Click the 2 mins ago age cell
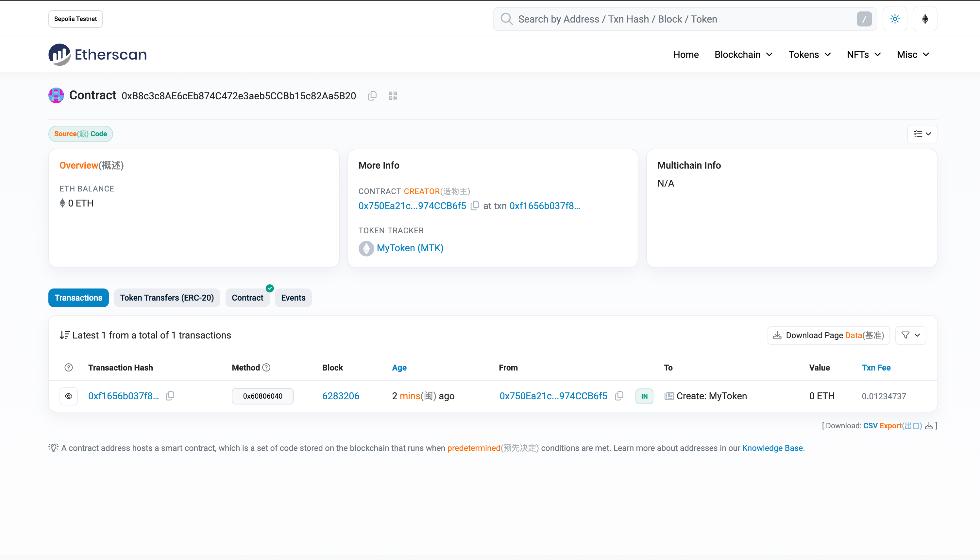Viewport: 980px width, 560px height. coord(423,396)
